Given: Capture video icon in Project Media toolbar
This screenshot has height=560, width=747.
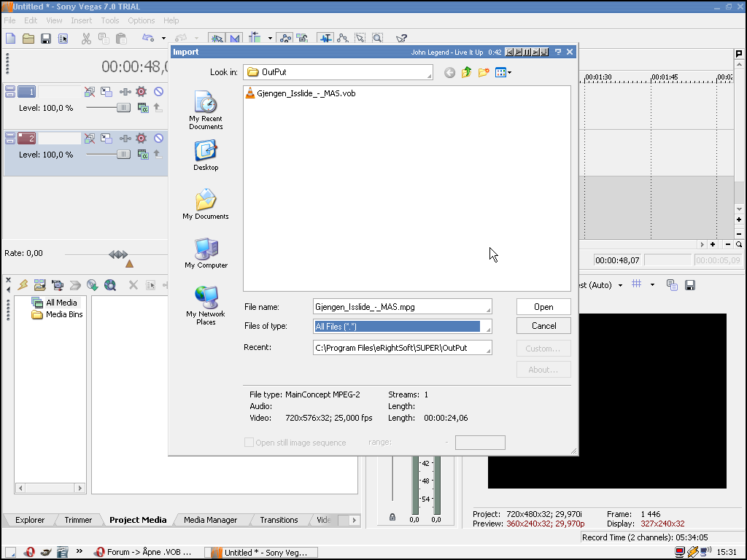Looking at the screenshot, I should tap(58, 285).
